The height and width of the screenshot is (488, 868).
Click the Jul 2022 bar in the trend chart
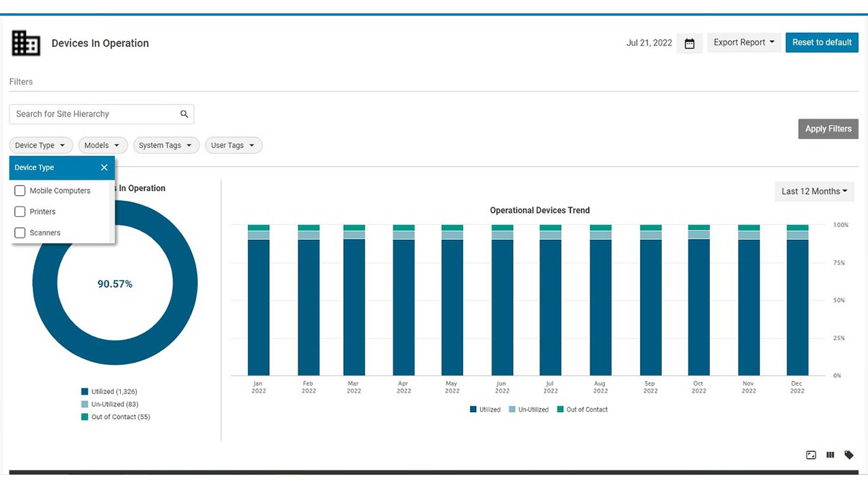551,300
